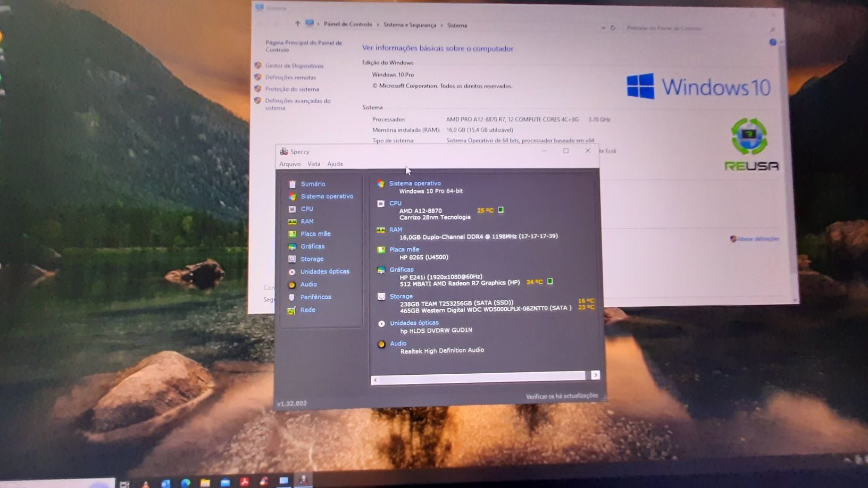Open Gestor de Dispositivos in Sistema window
This screenshot has height=488, width=868.
tap(294, 66)
